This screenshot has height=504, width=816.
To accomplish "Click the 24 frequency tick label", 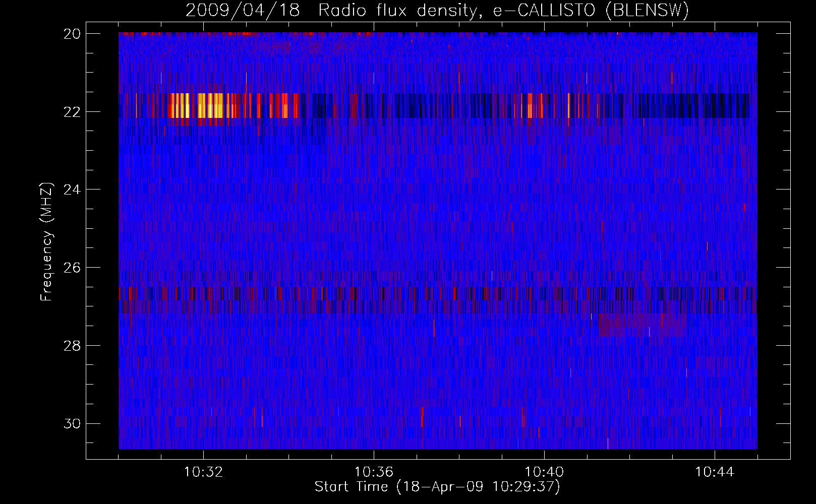I will click(72, 190).
